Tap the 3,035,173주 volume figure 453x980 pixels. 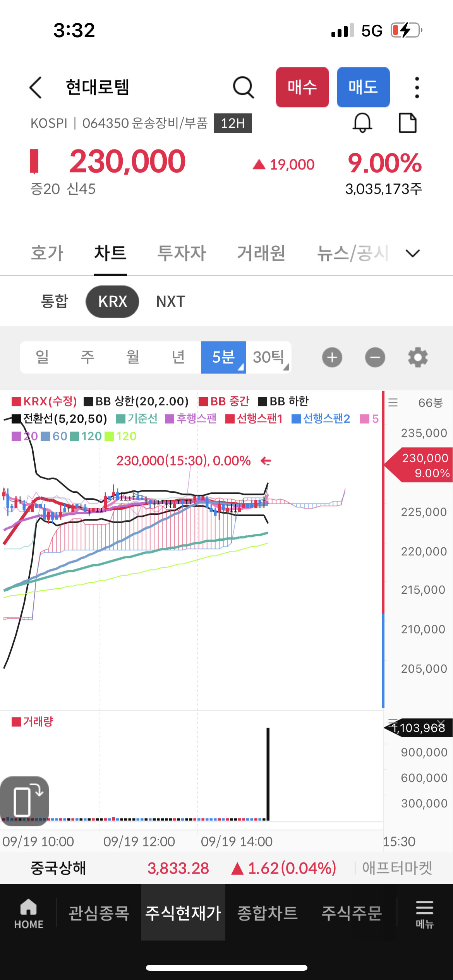tap(384, 189)
